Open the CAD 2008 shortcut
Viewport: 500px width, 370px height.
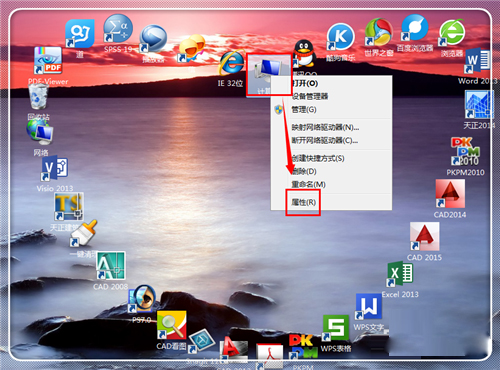click(x=111, y=265)
